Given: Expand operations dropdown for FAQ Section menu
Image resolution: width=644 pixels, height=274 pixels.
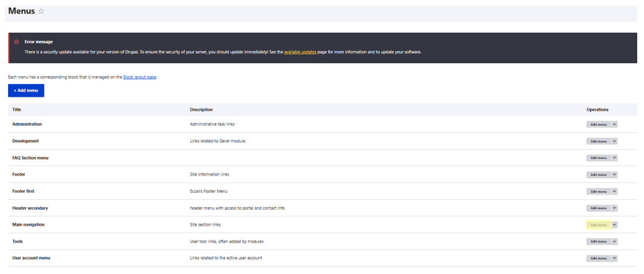Looking at the screenshot, I should pyautogui.click(x=614, y=158).
